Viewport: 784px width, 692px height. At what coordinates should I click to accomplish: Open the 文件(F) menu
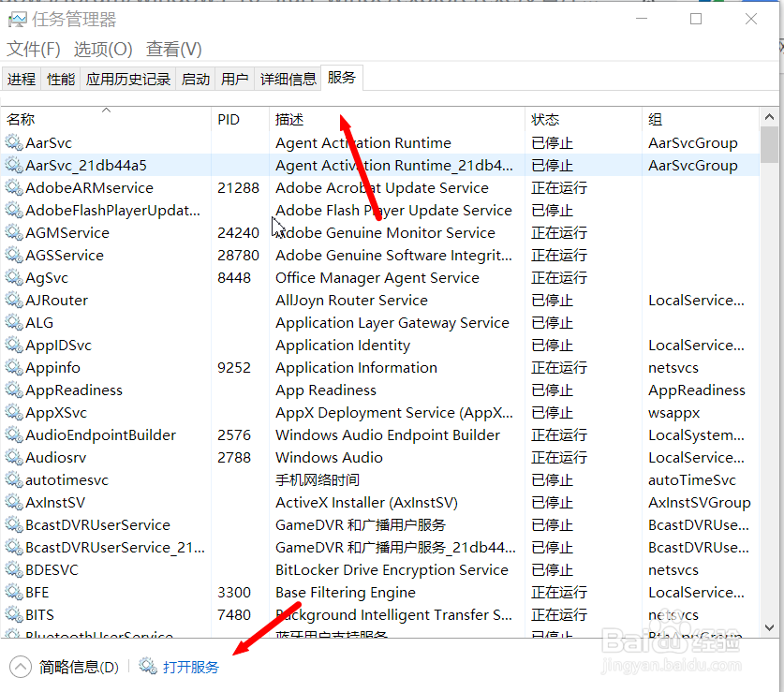[x=34, y=49]
